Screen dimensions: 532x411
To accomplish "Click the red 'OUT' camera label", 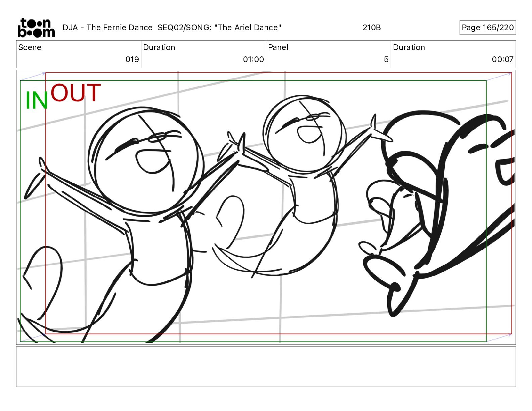I will point(76,93).
